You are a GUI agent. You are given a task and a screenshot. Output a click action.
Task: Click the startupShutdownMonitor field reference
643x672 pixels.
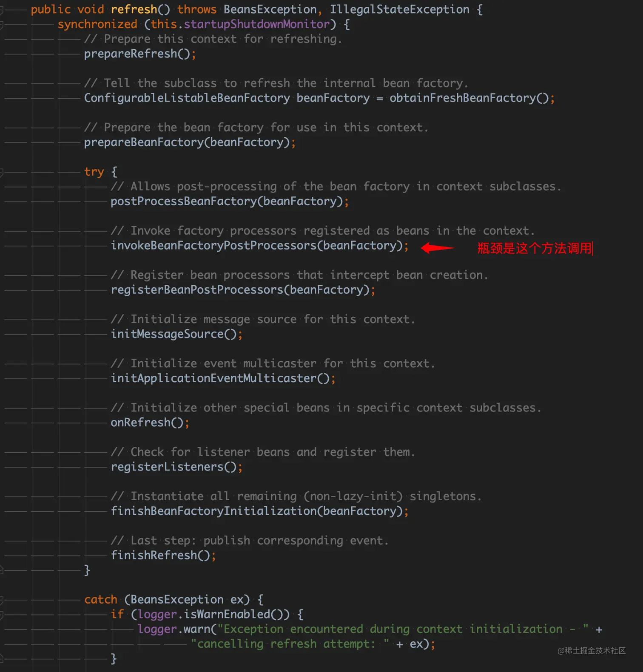pyautogui.click(x=256, y=24)
